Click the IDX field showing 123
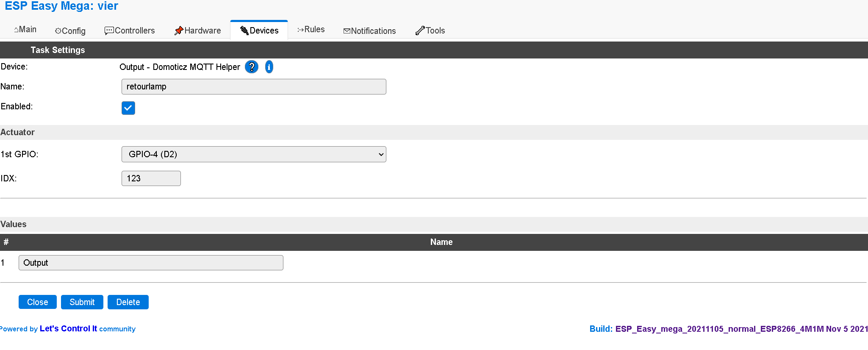The width and height of the screenshot is (868, 350). (x=151, y=178)
